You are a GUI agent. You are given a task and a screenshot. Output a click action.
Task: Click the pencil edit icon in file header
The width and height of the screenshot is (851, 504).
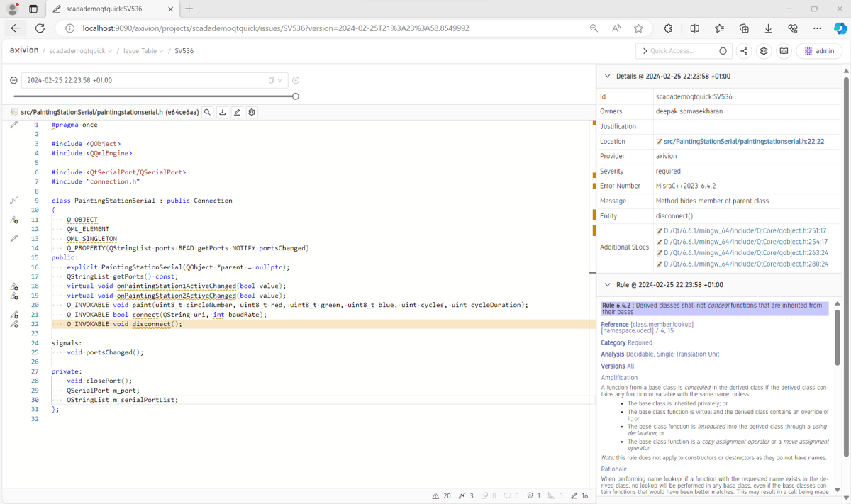[237, 112]
